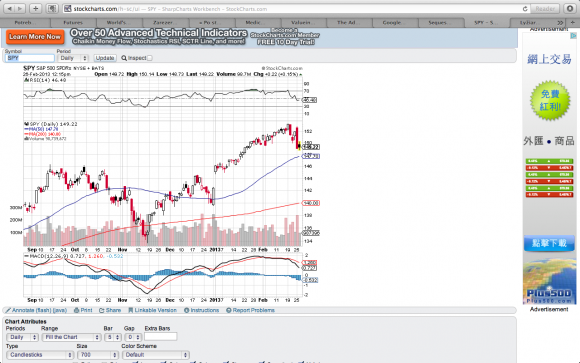Switch to the Medic... tab
Viewport: 580px width, 363px height.
click(x=256, y=23)
